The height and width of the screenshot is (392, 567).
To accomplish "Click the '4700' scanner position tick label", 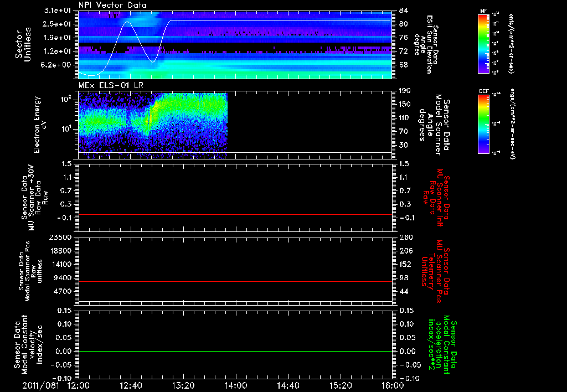I will pyautogui.click(x=62, y=291).
